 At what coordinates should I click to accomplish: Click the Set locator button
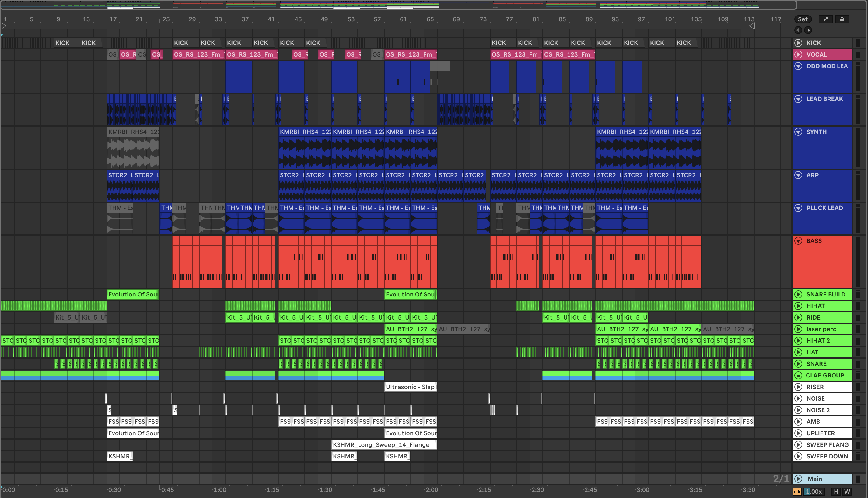click(803, 19)
